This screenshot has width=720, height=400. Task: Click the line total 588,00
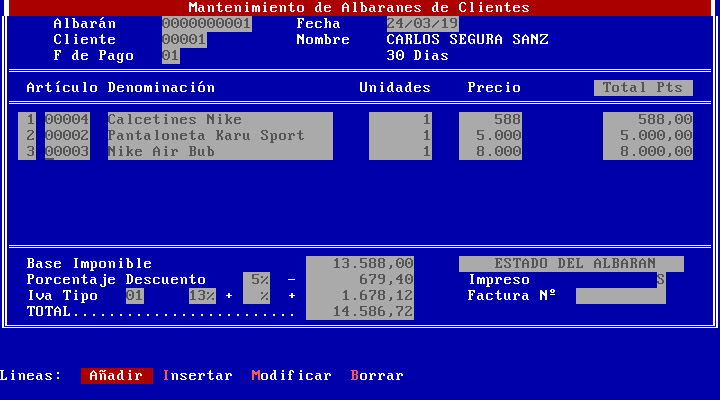pos(648,119)
